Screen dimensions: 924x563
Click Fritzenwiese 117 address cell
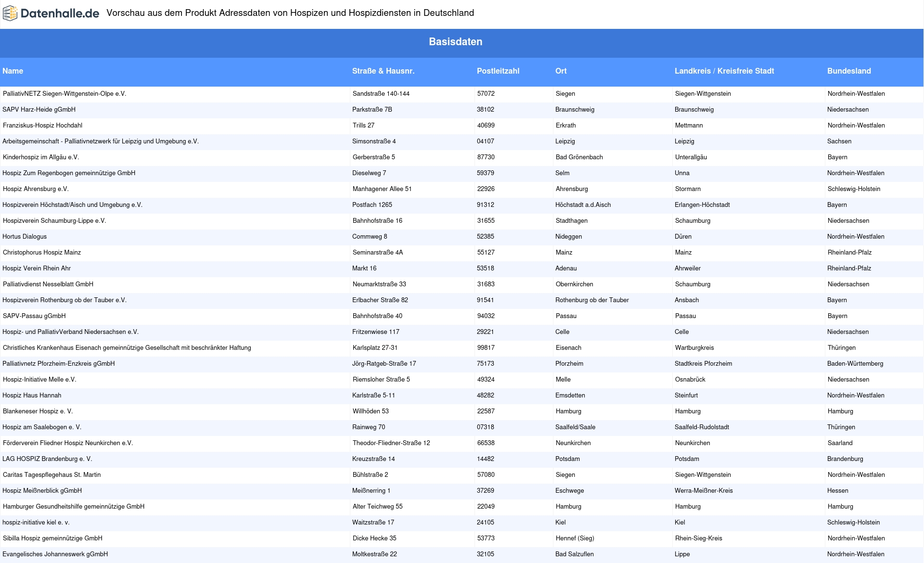click(376, 332)
